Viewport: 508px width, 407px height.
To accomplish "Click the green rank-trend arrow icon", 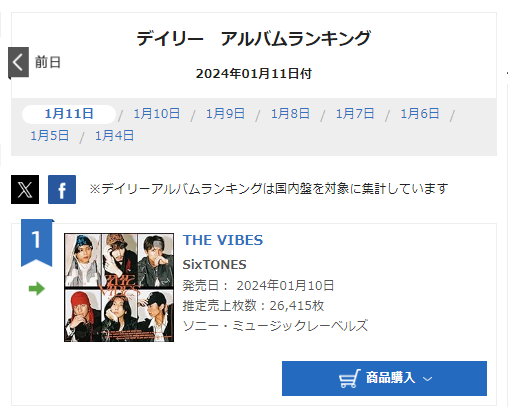I will coord(37,289).
